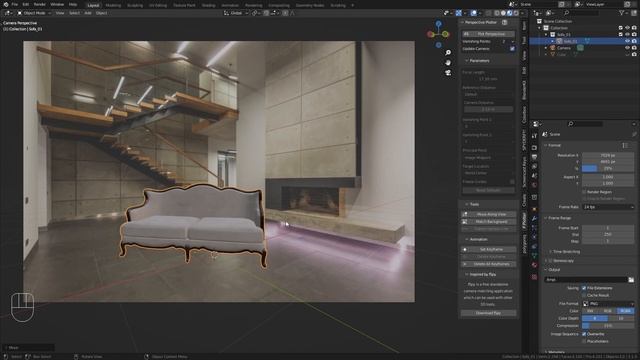Click the pan hand viewport gizmo icon
Screen dimensions: 640x360
pyautogui.click(x=448, y=62)
